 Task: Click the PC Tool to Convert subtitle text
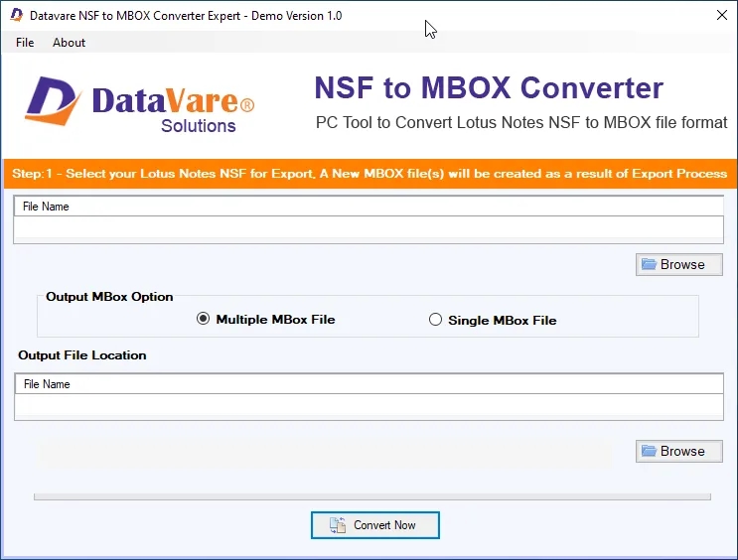521,122
